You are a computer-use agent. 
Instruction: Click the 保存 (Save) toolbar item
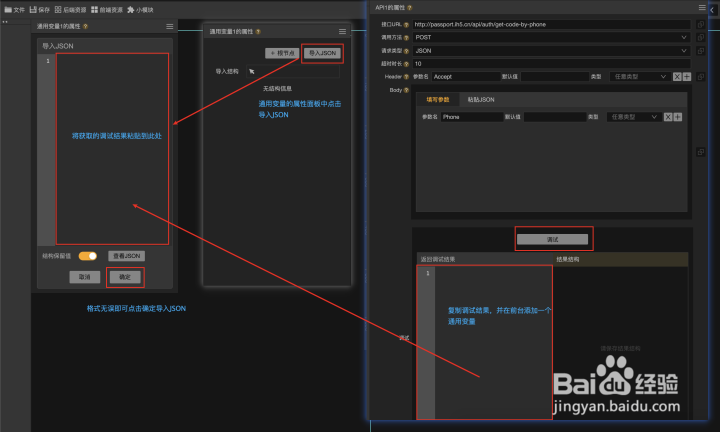pos(39,10)
